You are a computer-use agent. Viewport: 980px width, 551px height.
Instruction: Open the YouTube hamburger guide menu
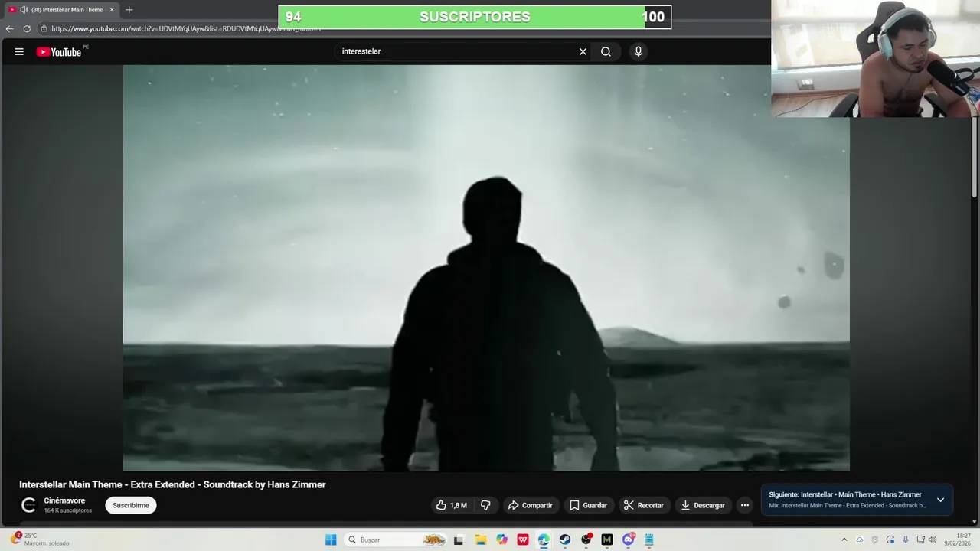19,51
